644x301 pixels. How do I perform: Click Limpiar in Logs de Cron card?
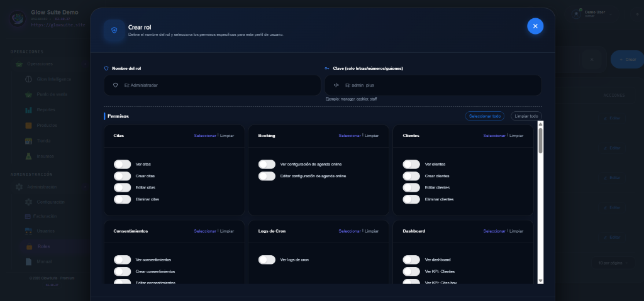coord(372,231)
